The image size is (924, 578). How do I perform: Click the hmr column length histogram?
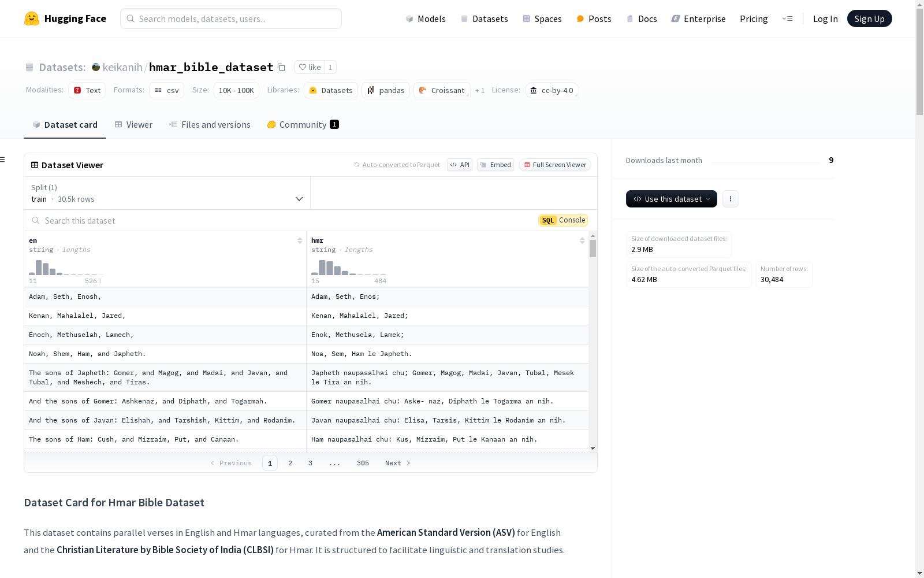pyautogui.click(x=349, y=267)
